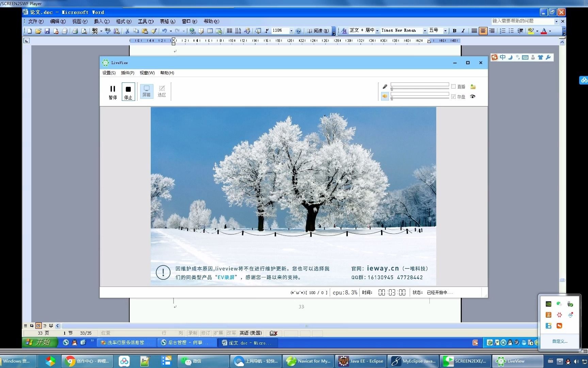
Task: Open the 设置(S) menu in LiveView
Action: [x=109, y=73]
